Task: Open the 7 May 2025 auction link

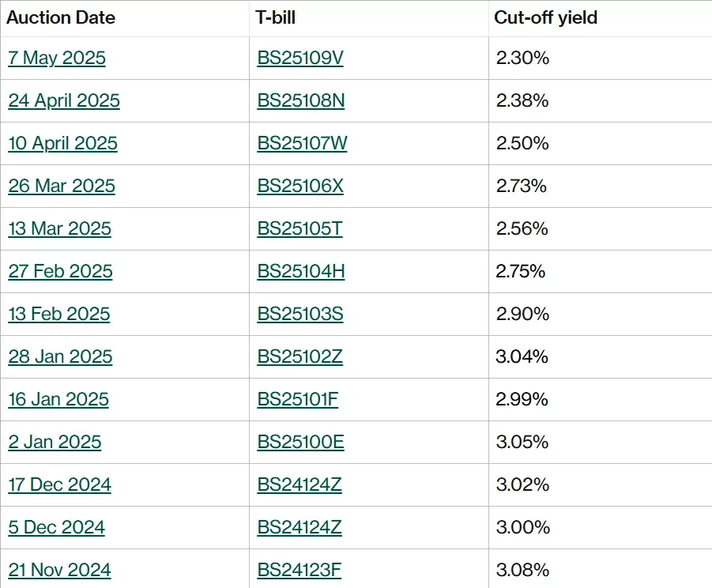Action: (x=57, y=58)
